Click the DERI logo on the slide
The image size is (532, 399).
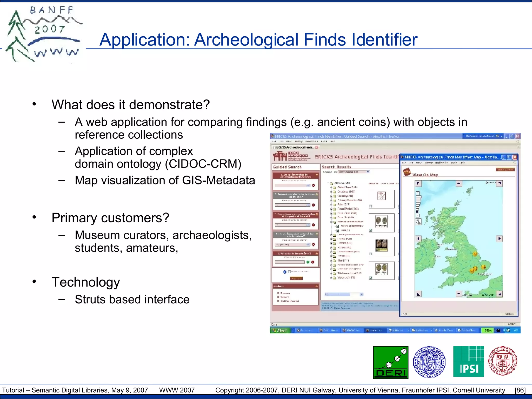click(x=391, y=362)
